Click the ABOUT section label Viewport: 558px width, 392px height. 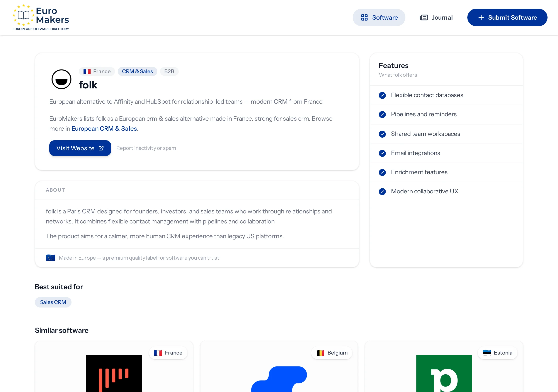[x=55, y=190]
